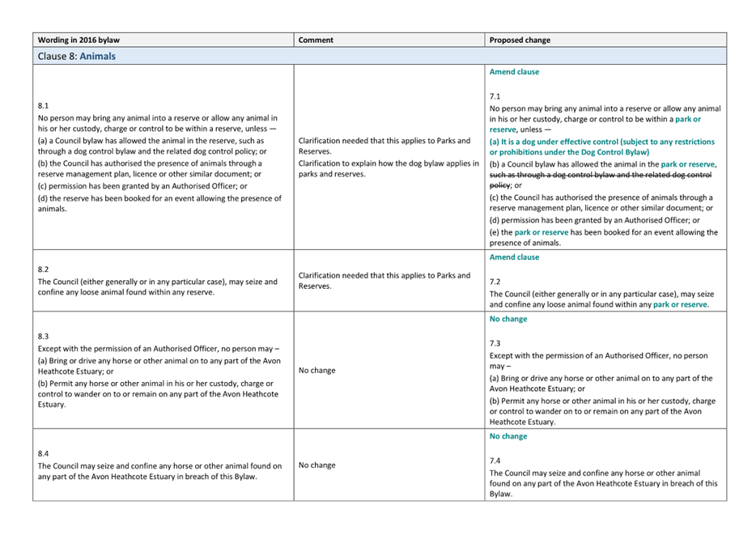Click the proposed clause number 7.4

click(x=495, y=460)
